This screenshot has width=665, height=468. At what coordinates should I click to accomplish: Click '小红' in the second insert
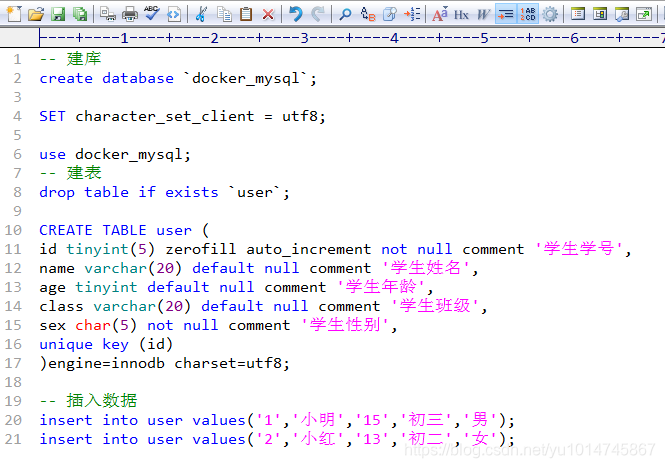click(318, 439)
